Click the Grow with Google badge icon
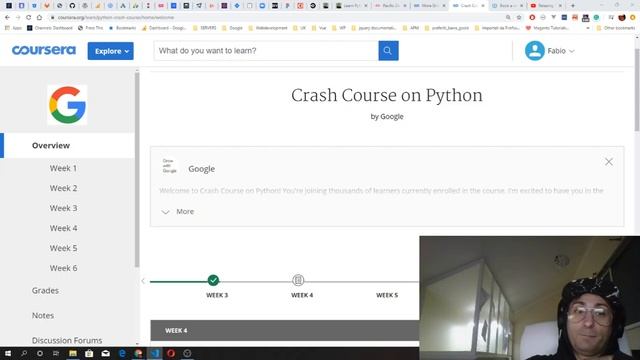This screenshot has height=360, width=640. (x=169, y=166)
